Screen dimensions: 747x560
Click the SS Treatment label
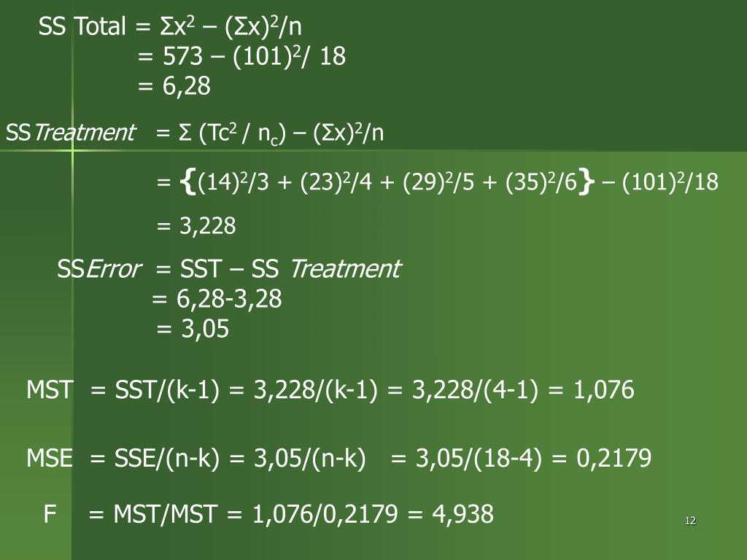click(71, 133)
